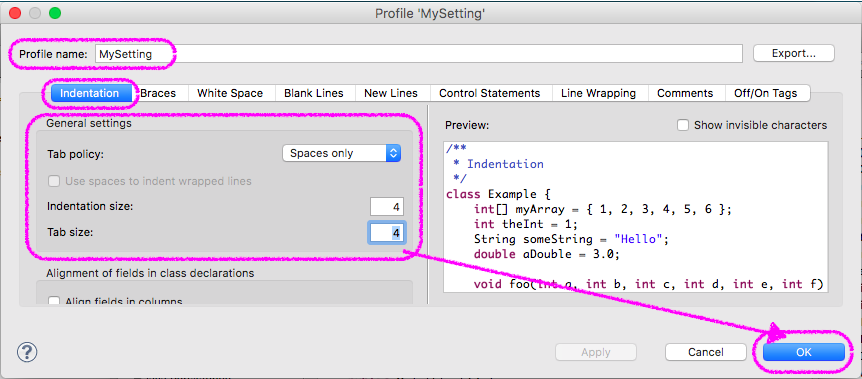
Task: Click the Export... button
Action: click(x=794, y=53)
